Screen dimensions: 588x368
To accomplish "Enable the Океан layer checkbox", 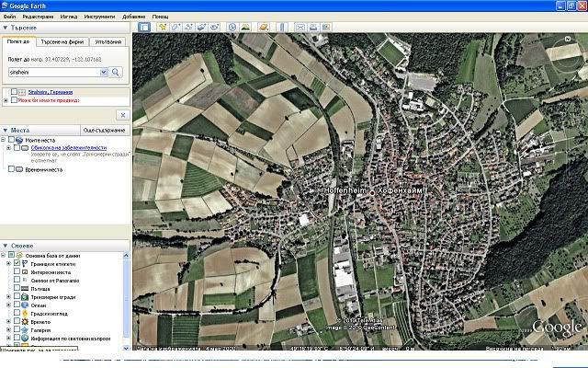I will point(18,306).
